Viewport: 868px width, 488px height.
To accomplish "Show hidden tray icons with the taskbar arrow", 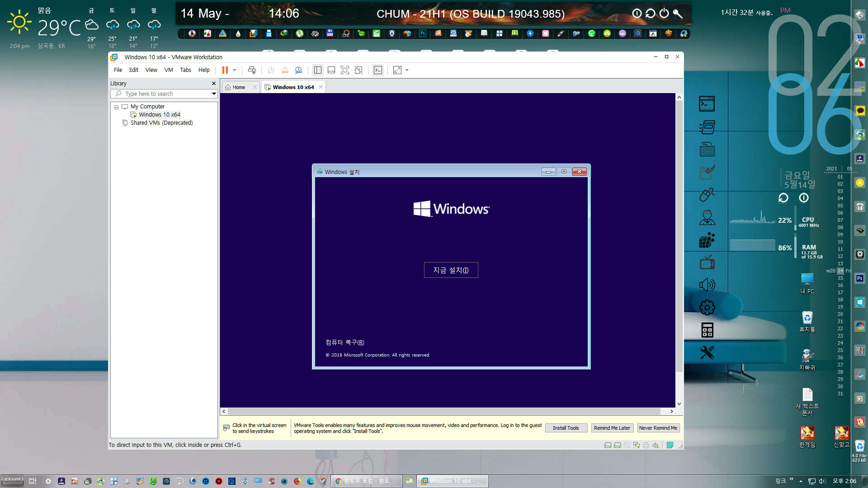I will point(801,481).
